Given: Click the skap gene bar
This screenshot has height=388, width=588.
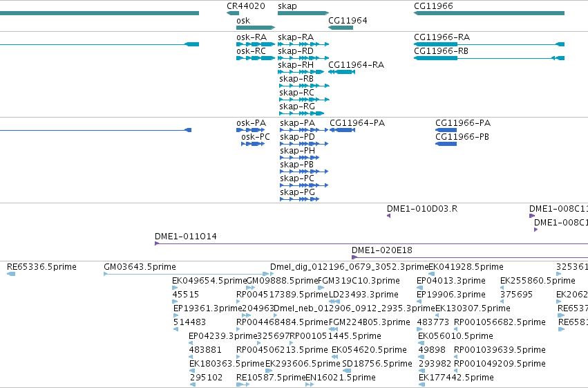Looking at the screenshot, I should [x=303, y=13].
